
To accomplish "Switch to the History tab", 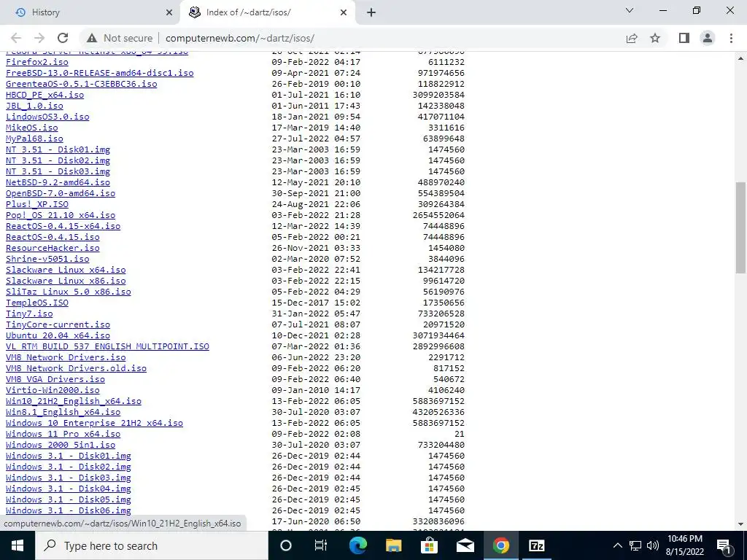I will (90, 12).
